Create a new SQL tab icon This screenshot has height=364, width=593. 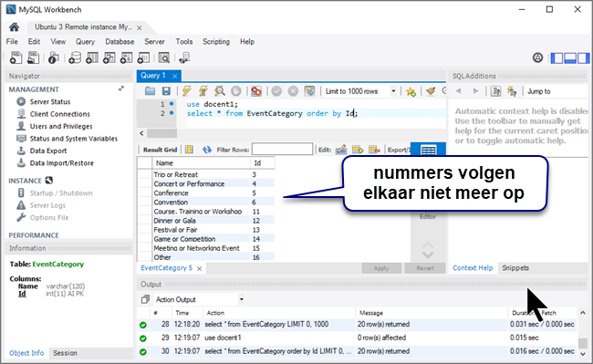pos(16,57)
